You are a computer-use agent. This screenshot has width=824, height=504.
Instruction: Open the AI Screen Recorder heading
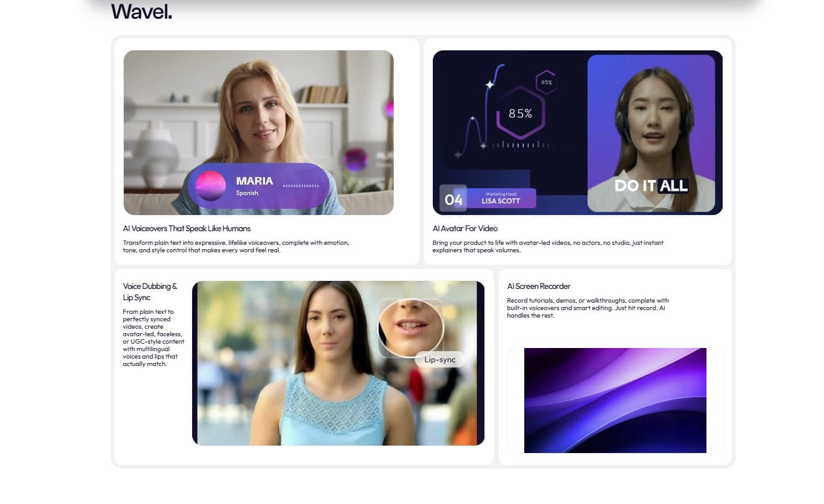(539, 286)
